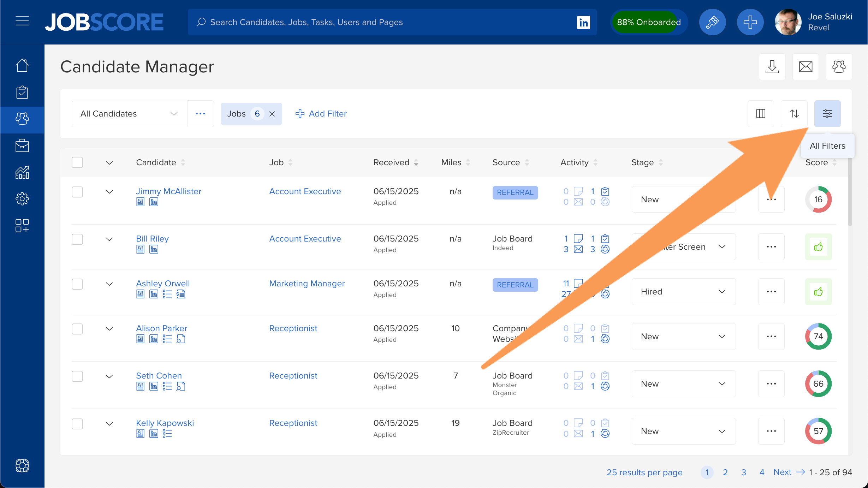Expand Jimmy McAllister's row chevron
The image size is (868, 488).
pyautogui.click(x=109, y=192)
